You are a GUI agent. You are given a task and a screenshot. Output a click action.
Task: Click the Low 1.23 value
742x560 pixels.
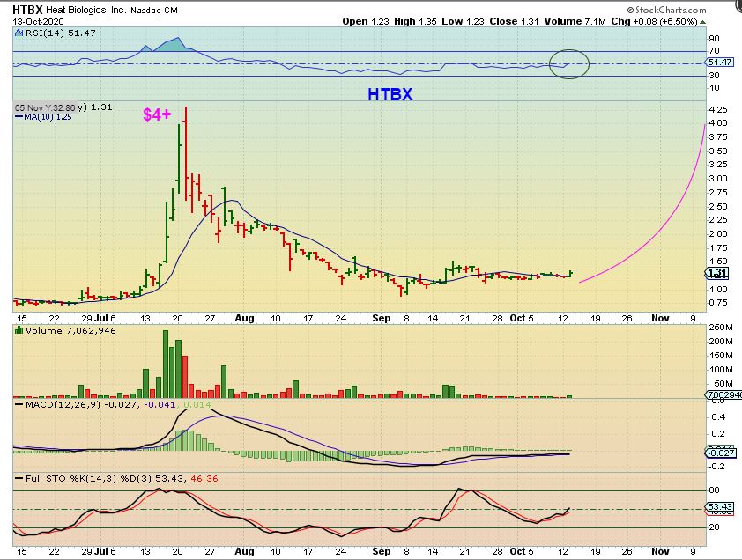click(464, 21)
